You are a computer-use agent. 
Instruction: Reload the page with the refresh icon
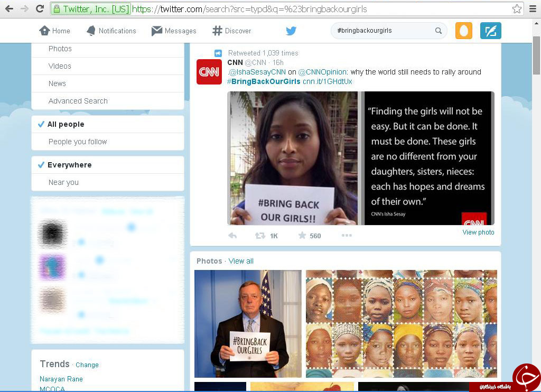point(40,8)
